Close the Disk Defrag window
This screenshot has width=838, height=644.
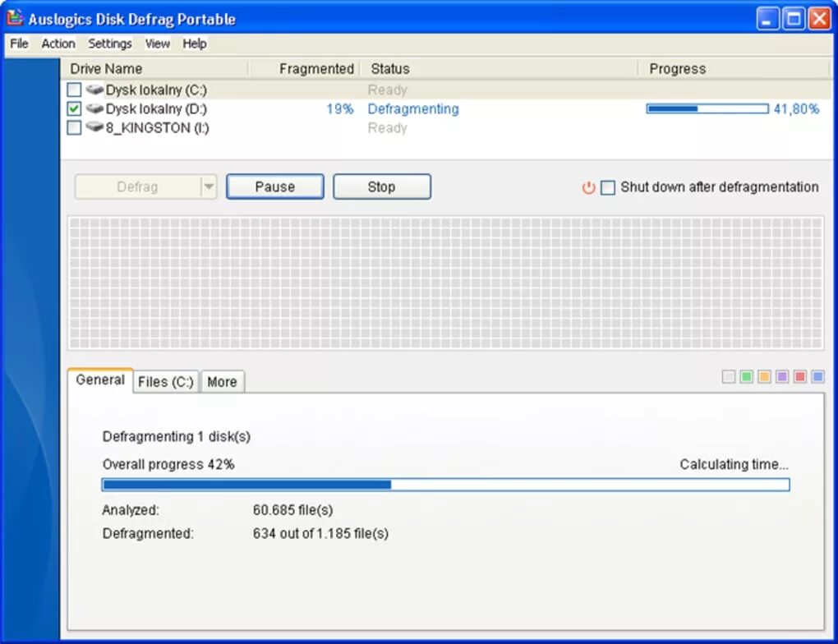coord(819,19)
